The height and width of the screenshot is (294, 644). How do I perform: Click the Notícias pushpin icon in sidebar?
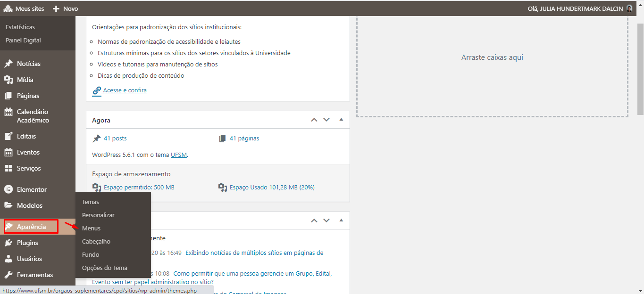tap(8, 64)
